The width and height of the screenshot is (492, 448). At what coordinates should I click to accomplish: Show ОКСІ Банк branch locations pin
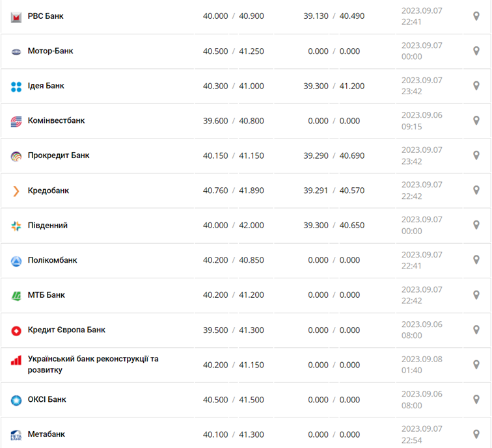click(476, 400)
